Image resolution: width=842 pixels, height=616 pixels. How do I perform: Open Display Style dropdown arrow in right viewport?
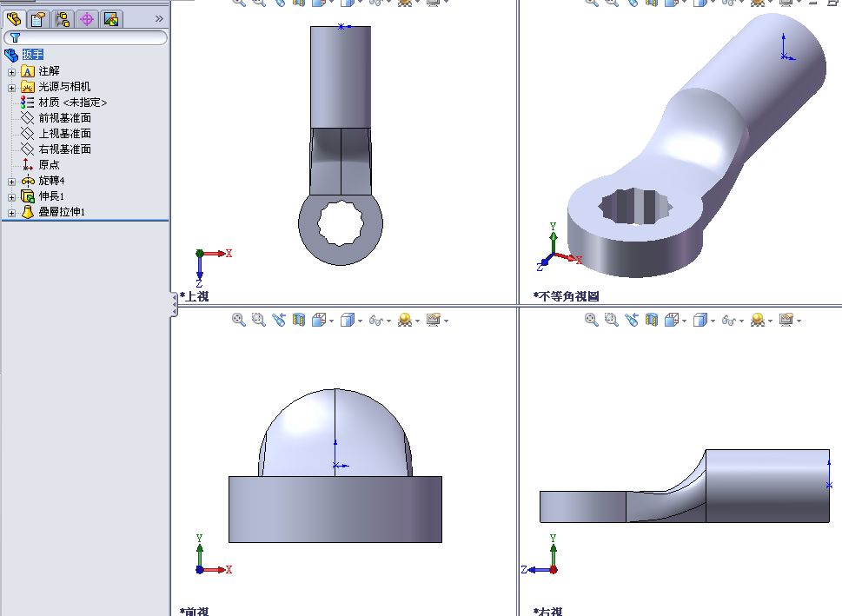(713, 321)
